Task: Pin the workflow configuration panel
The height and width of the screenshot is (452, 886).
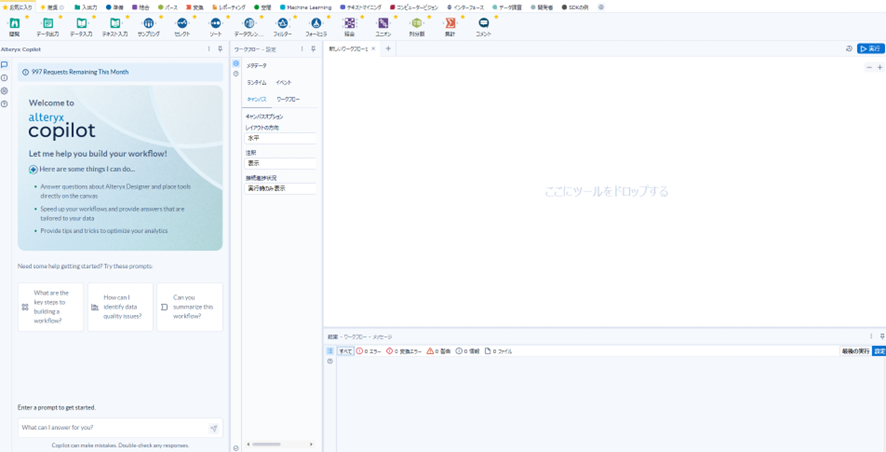Action: point(313,49)
